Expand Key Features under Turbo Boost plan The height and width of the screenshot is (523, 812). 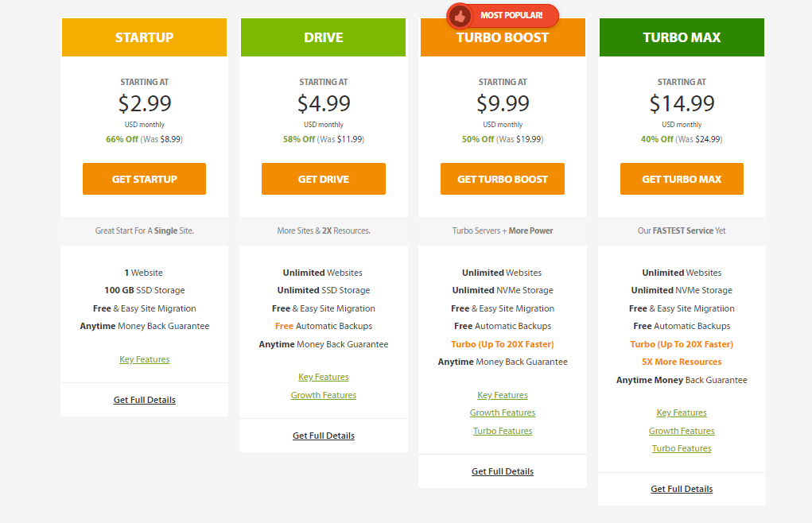(503, 395)
